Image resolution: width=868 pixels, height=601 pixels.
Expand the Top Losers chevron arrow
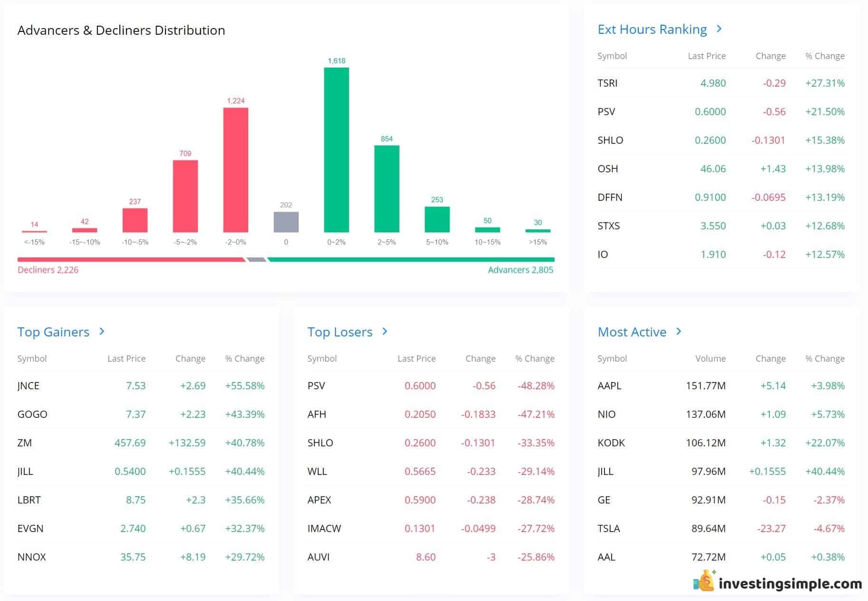[x=385, y=331]
